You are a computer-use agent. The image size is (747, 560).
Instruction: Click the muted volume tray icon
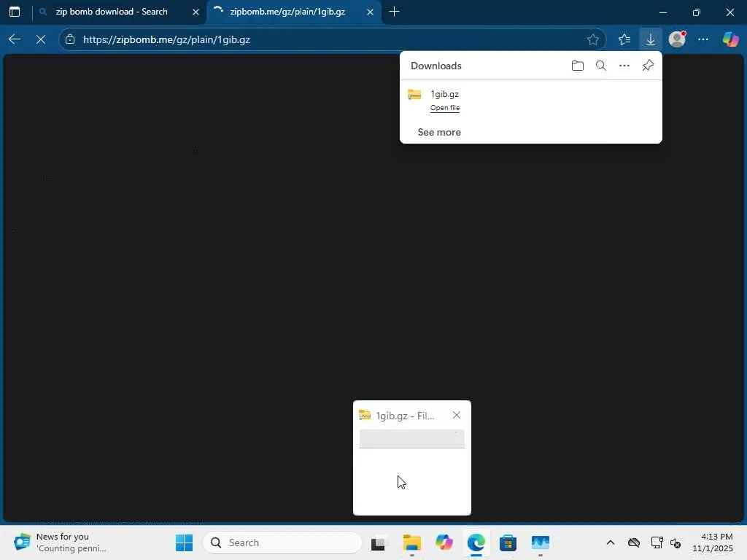point(676,542)
